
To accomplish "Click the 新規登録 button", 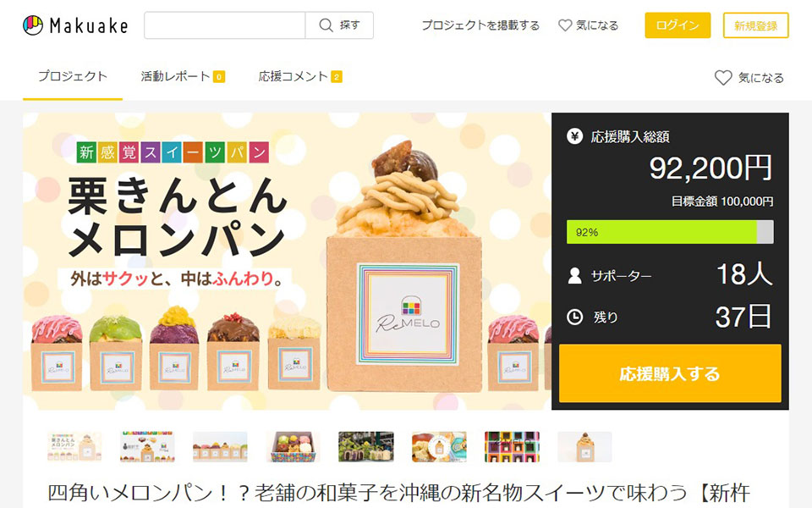I will click(x=755, y=25).
